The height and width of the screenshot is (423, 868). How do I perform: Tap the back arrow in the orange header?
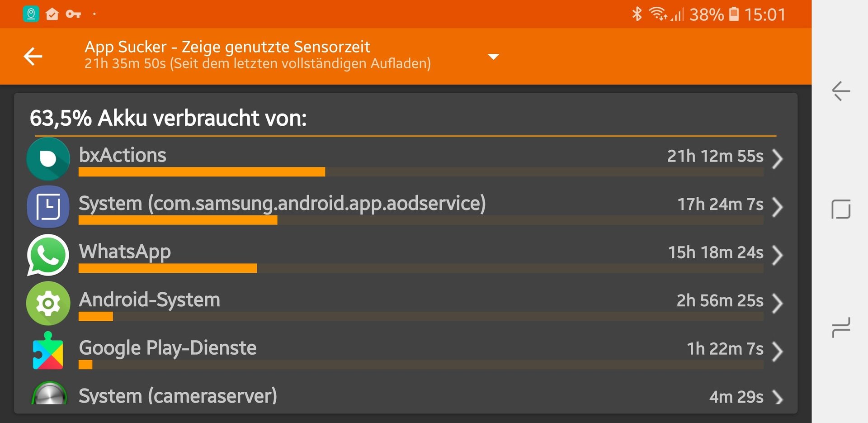click(33, 57)
